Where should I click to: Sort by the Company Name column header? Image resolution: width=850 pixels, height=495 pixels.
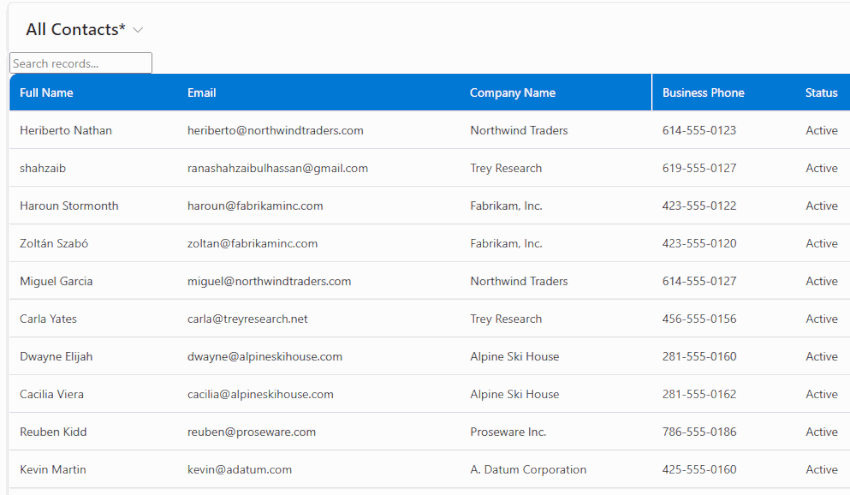(x=512, y=93)
